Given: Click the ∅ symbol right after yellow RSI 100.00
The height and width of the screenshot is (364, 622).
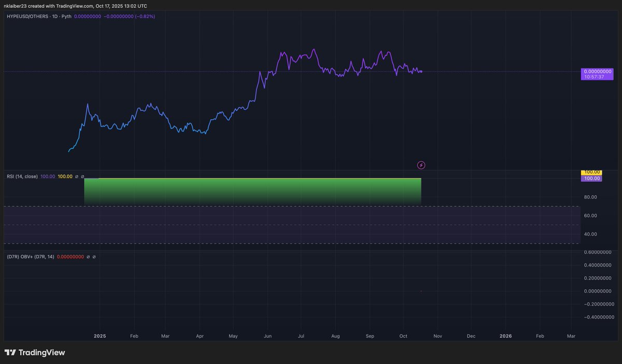Looking at the screenshot, I should [77, 177].
